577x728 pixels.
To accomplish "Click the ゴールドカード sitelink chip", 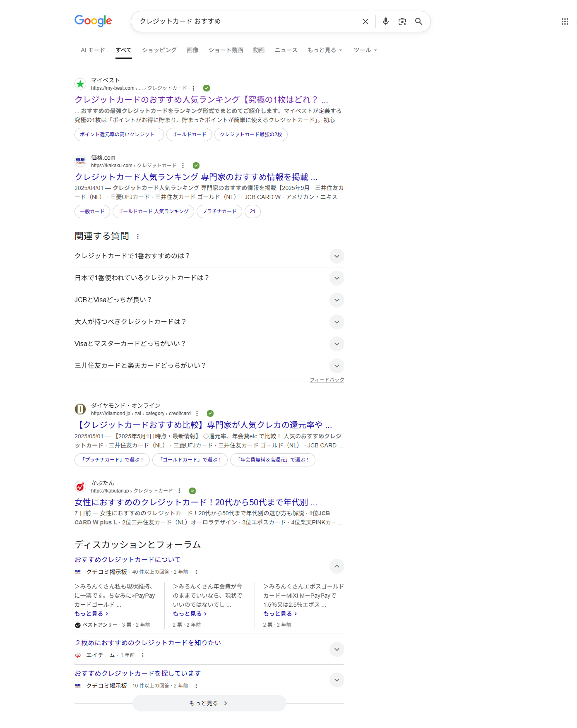I will [x=189, y=135].
